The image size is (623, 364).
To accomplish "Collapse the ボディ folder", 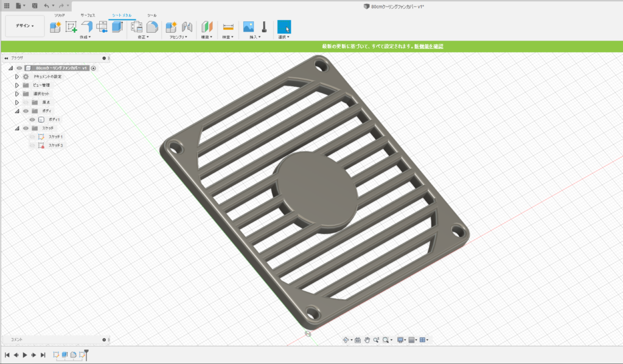I will point(17,111).
